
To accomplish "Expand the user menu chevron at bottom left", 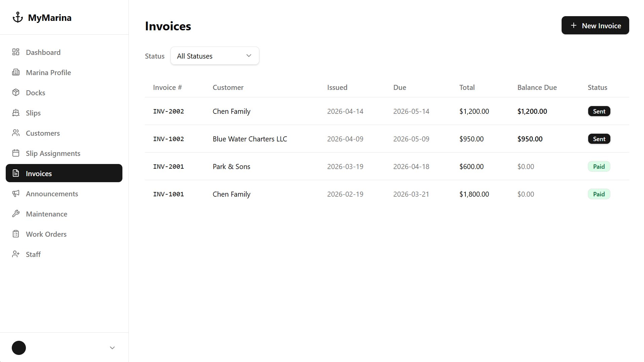I will [x=112, y=348].
